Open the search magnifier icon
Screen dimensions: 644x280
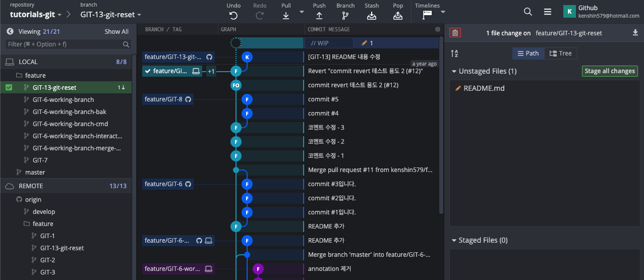[x=528, y=12]
